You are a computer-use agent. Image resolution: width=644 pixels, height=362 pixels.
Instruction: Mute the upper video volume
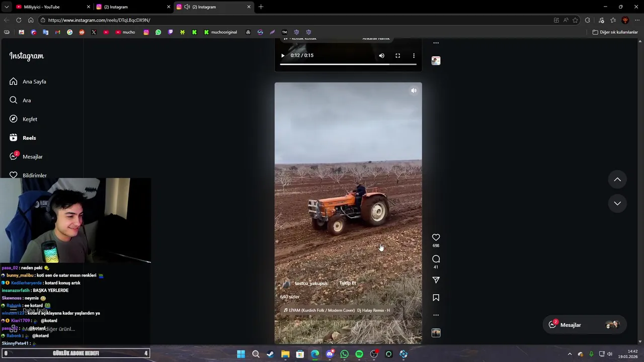pyautogui.click(x=381, y=56)
